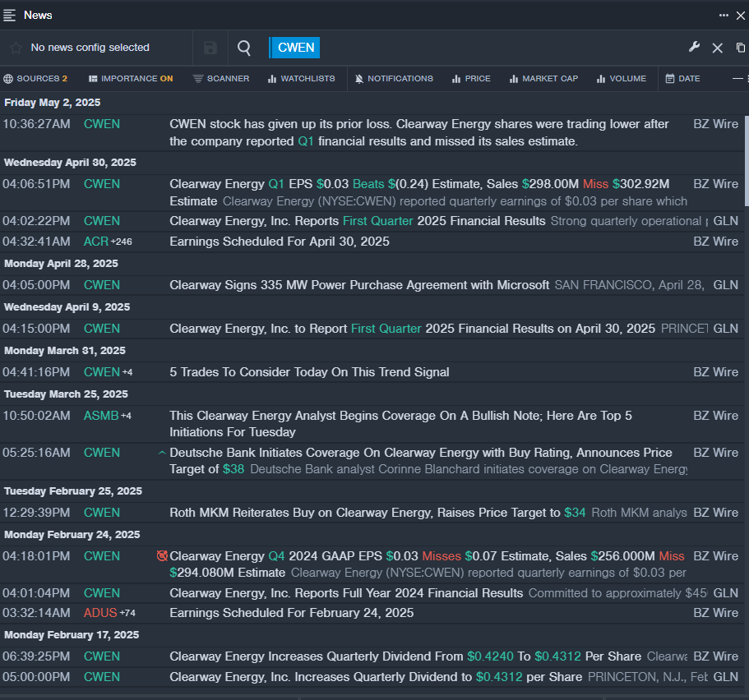Select the CWEN search tag
Screen dimensions: 749x700
point(294,48)
